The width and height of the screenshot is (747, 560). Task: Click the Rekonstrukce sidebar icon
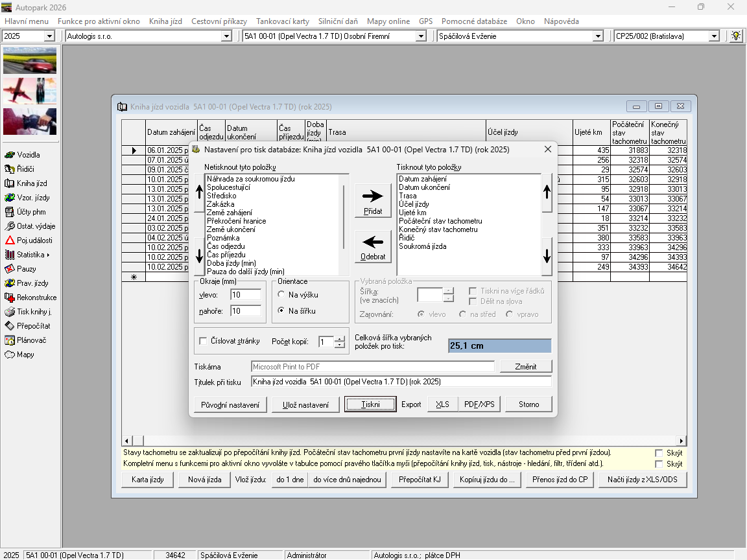point(10,297)
